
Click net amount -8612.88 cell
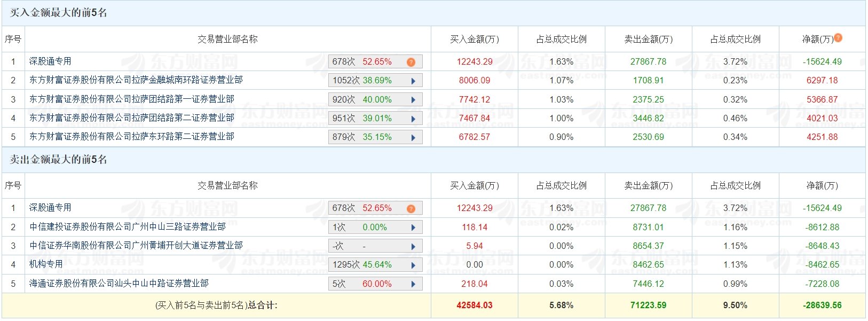click(823, 228)
